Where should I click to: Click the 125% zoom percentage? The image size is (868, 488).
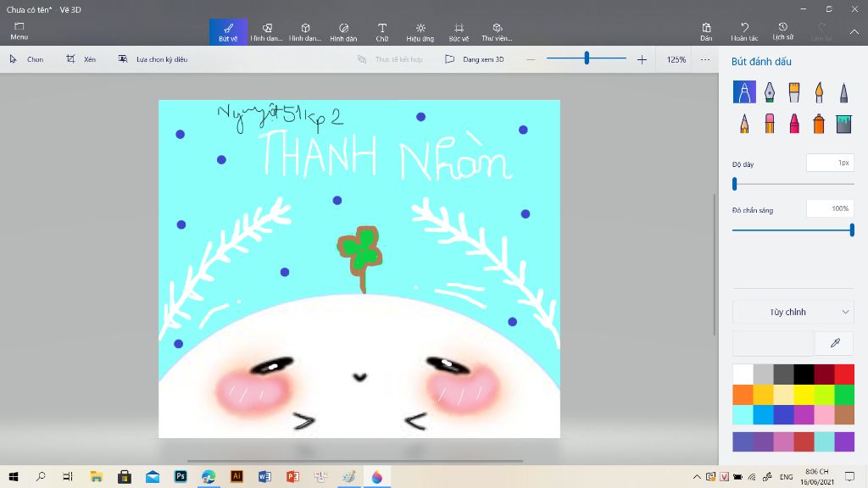(676, 59)
